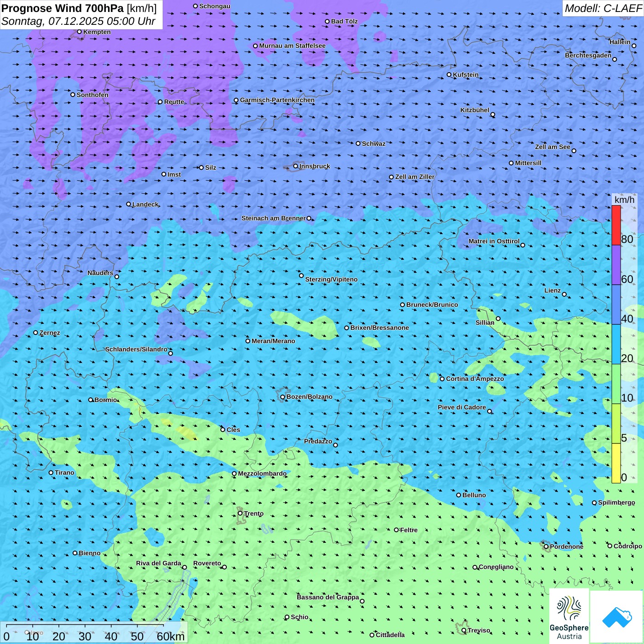Click the Kempten city marker
The height and width of the screenshot is (644, 644).
pos(80,32)
